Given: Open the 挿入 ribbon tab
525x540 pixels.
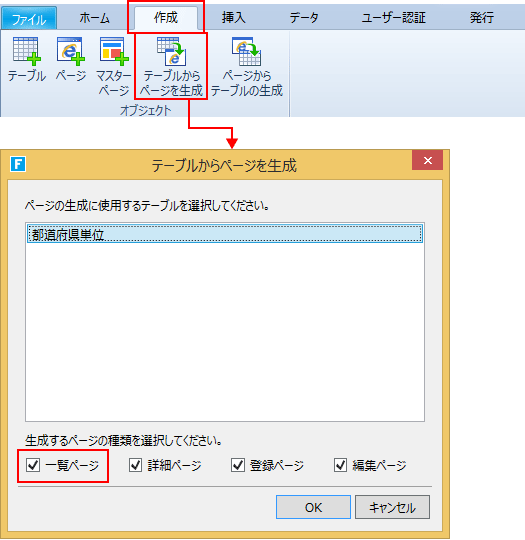Looking at the screenshot, I should [x=234, y=18].
